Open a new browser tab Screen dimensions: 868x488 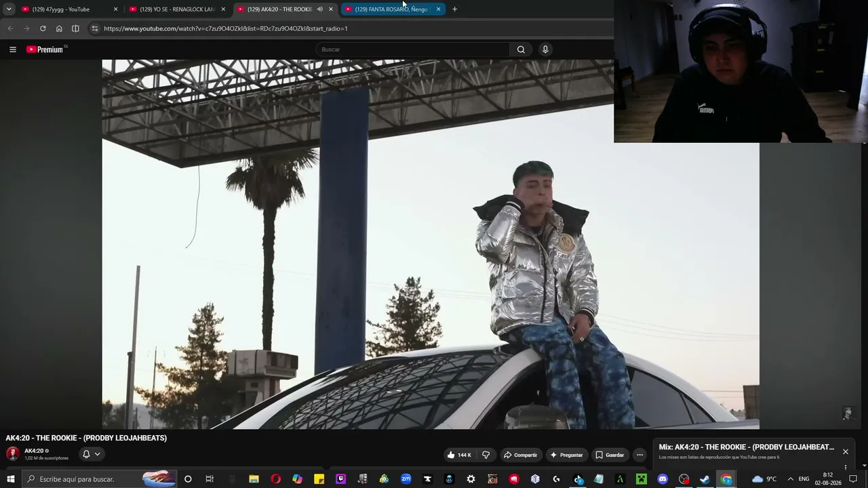(x=454, y=9)
